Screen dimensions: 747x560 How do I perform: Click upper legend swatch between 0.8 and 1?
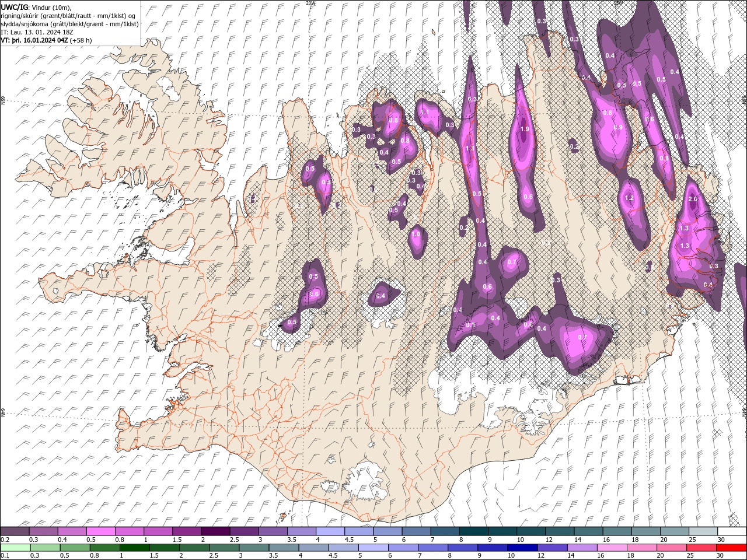click(x=130, y=531)
